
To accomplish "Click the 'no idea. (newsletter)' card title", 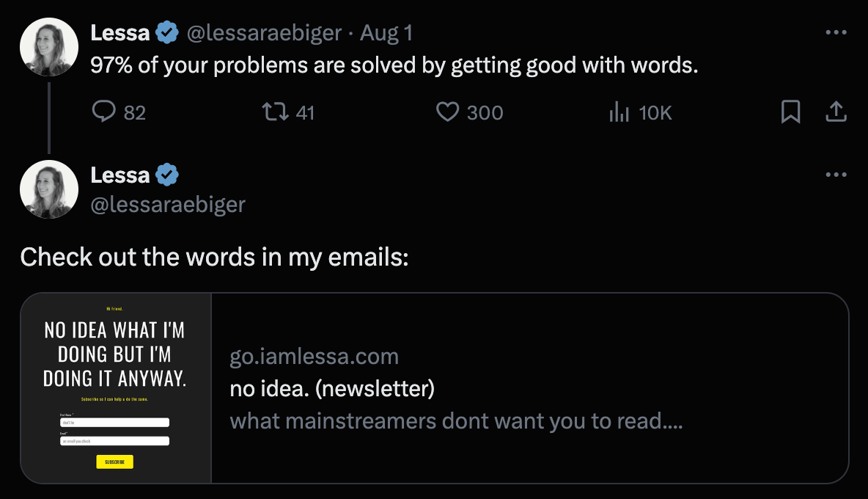I will [332, 388].
